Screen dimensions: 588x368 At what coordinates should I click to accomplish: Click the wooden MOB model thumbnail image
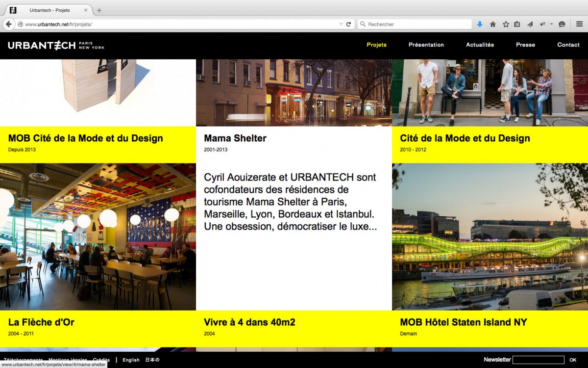(x=98, y=93)
